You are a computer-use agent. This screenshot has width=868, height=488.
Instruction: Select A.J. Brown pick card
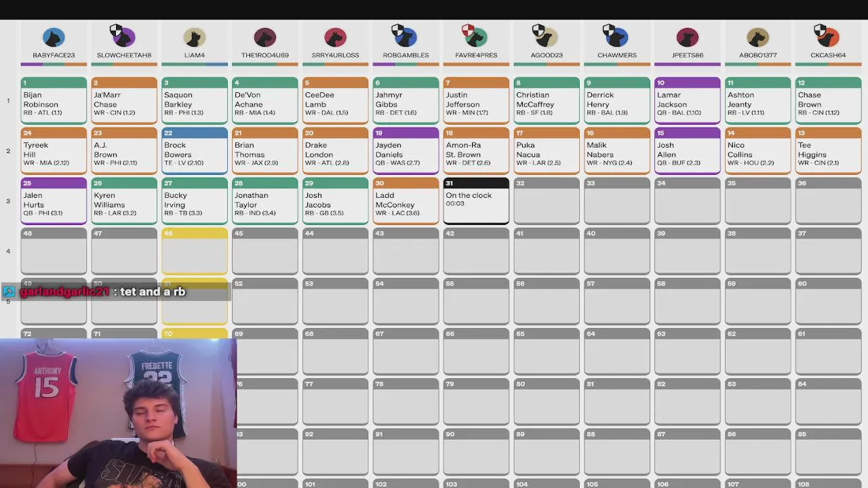124,150
